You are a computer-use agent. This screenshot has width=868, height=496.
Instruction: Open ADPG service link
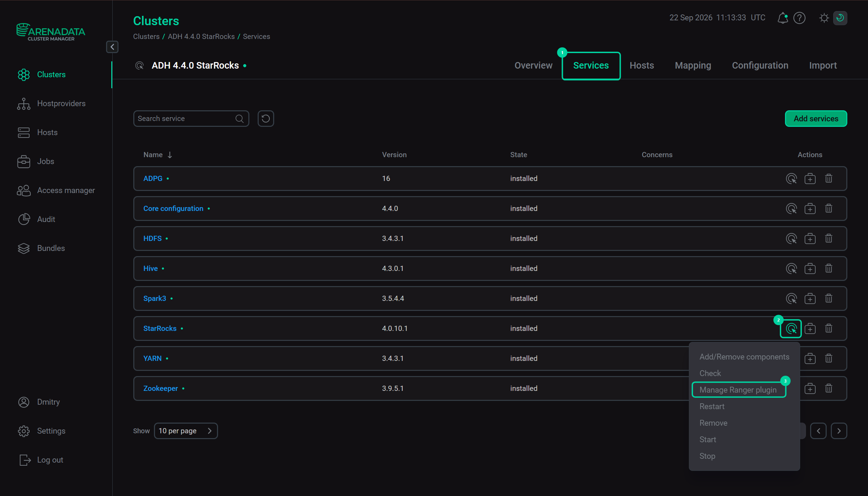coord(153,179)
